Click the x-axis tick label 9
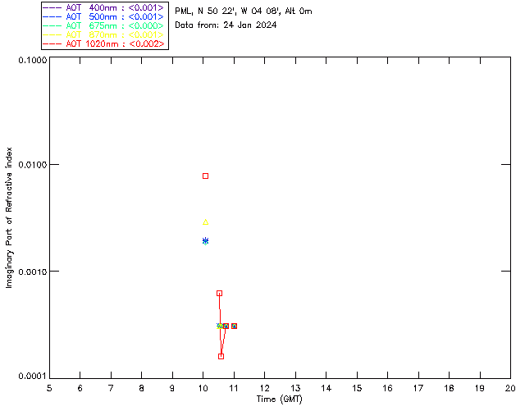Image resolution: width=525 pixels, height=420 pixels. [172, 388]
